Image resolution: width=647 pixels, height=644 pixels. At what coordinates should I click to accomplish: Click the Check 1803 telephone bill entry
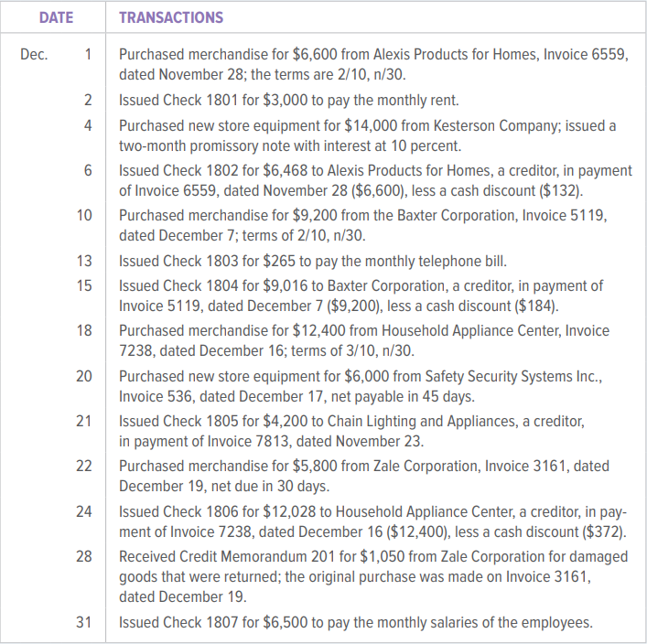(313, 261)
